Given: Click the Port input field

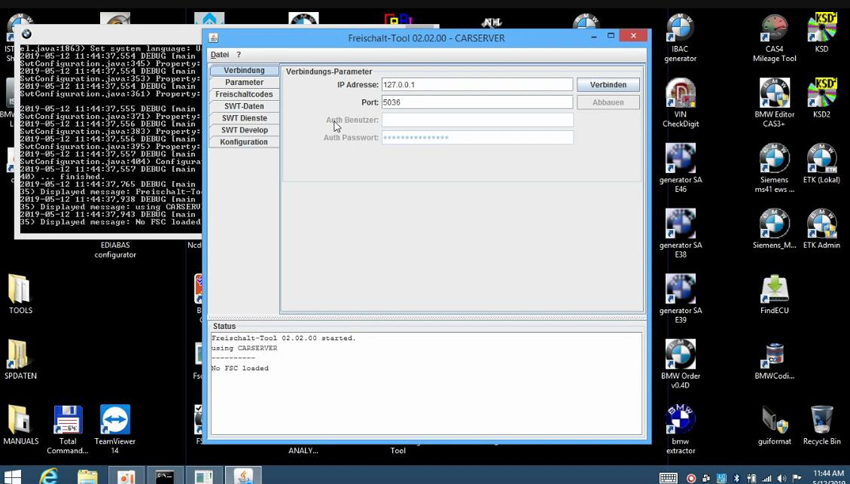Looking at the screenshot, I should [x=477, y=102].
